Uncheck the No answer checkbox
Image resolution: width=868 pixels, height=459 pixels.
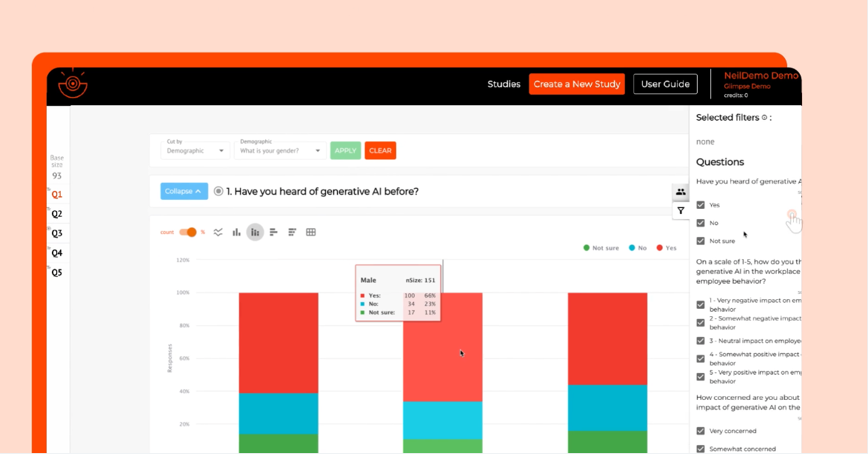tap(701, 223)
